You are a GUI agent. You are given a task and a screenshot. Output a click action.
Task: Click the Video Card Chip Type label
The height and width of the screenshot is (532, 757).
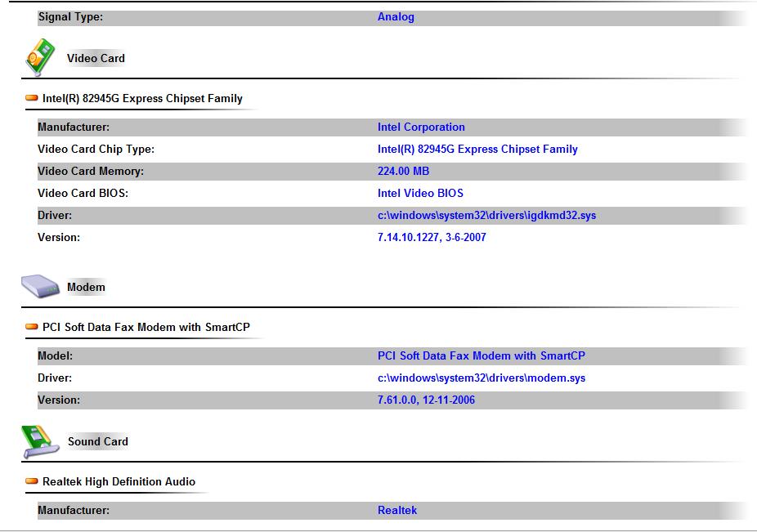(96, 150)
